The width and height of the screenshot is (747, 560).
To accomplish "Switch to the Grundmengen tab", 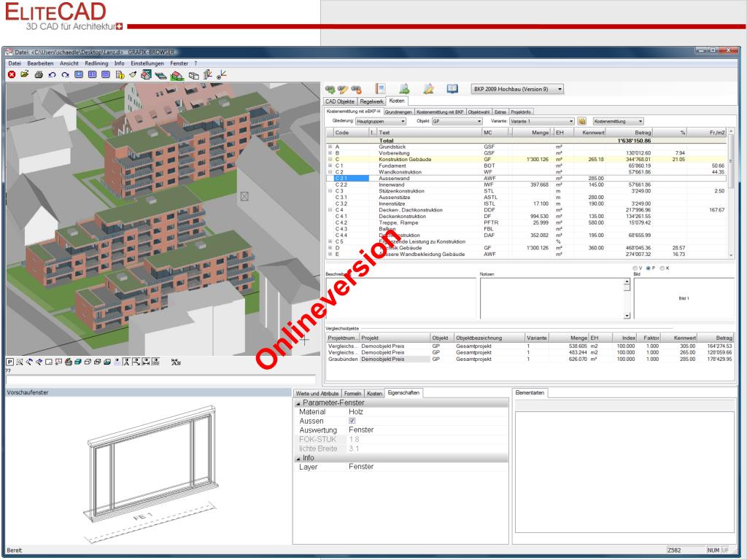I will [398, 112].
